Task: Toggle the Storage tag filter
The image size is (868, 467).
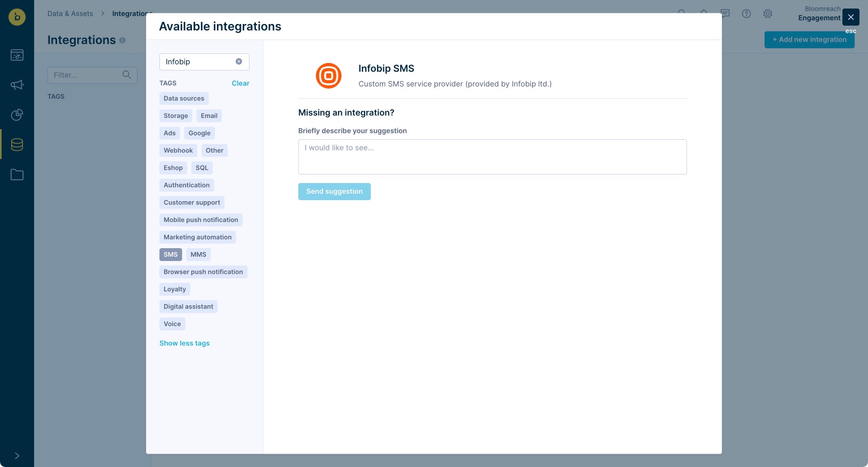Action: [176, 116]
